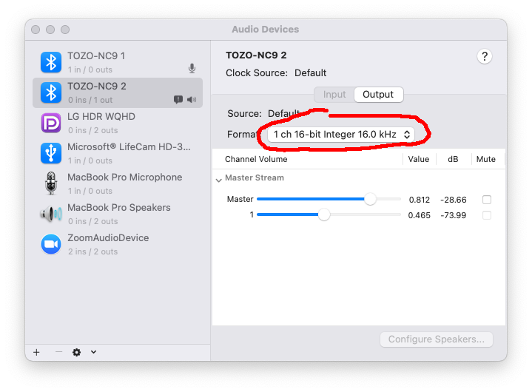The image size is (532, 392).
Task: Collapse the Master Stream disclosure arrow
Action: coord(219,179)
